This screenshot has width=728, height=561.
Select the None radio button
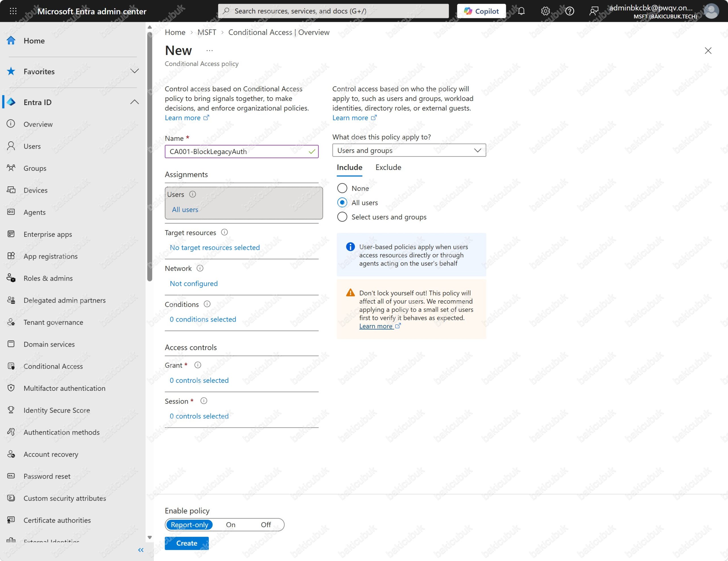pos(342,188)
